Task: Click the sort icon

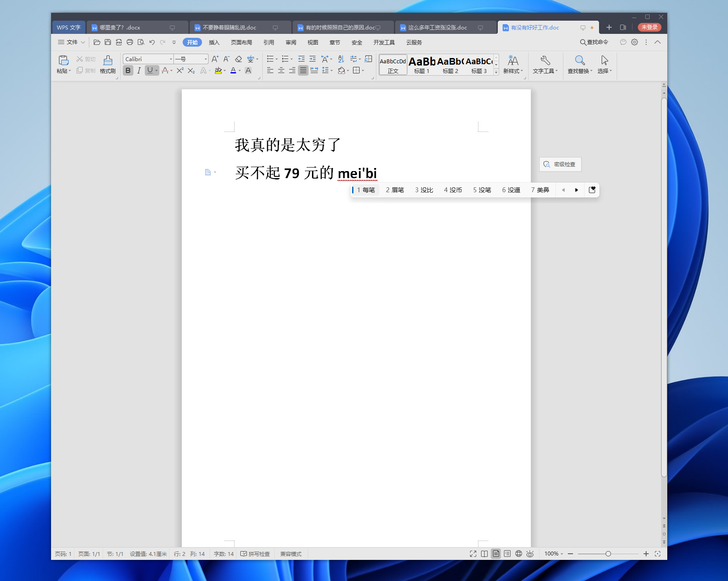Action: [341, 59]
